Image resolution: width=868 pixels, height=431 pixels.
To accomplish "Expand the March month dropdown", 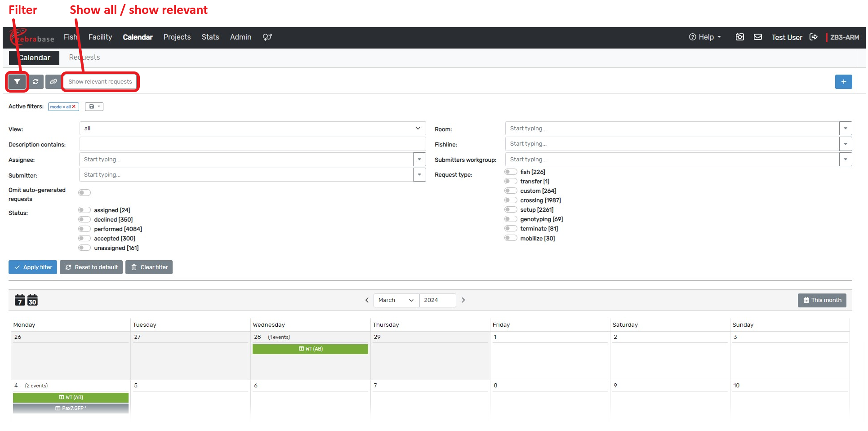I will point(396,300).
